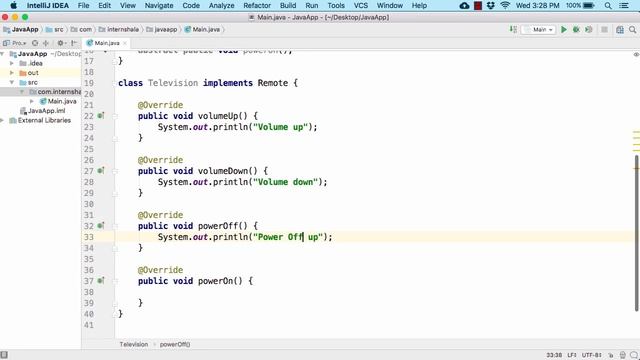Click implements gutter marker on line 37
The width and height of the screenshot is (640, 360).
coord(101,280)
